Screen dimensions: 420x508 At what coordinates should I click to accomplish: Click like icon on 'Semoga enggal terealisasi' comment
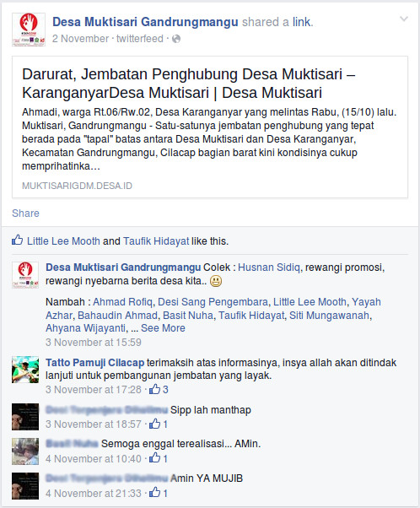155,457
